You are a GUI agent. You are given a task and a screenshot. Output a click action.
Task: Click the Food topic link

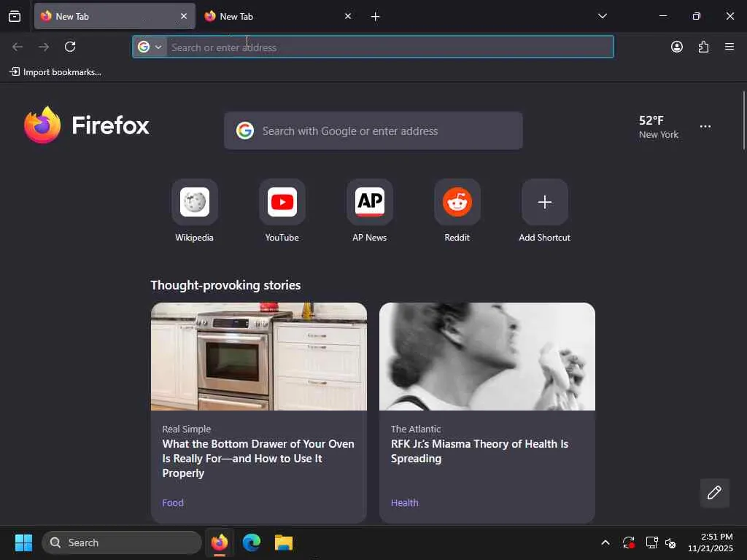(173, 502)
